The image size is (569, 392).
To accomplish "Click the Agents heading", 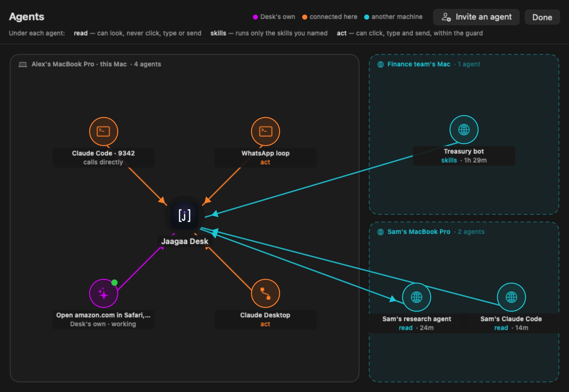I will point(27,17).
